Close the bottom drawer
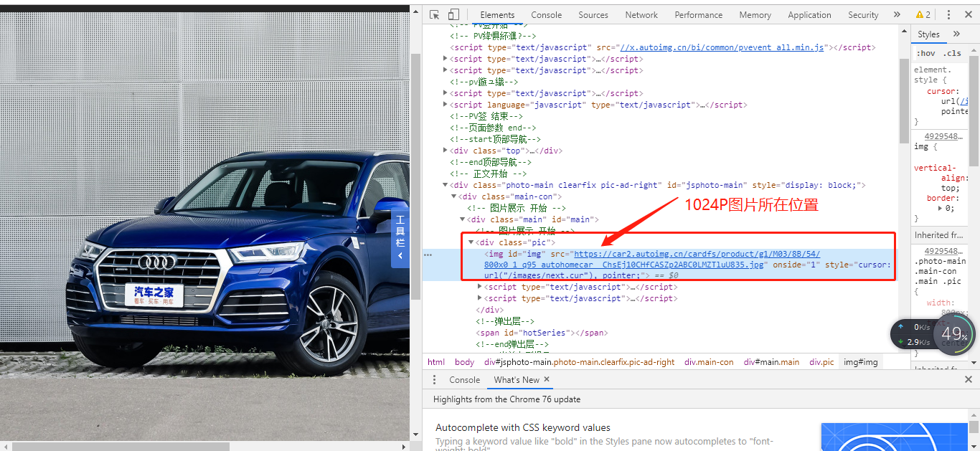The image size is (980, 451). 968,380
